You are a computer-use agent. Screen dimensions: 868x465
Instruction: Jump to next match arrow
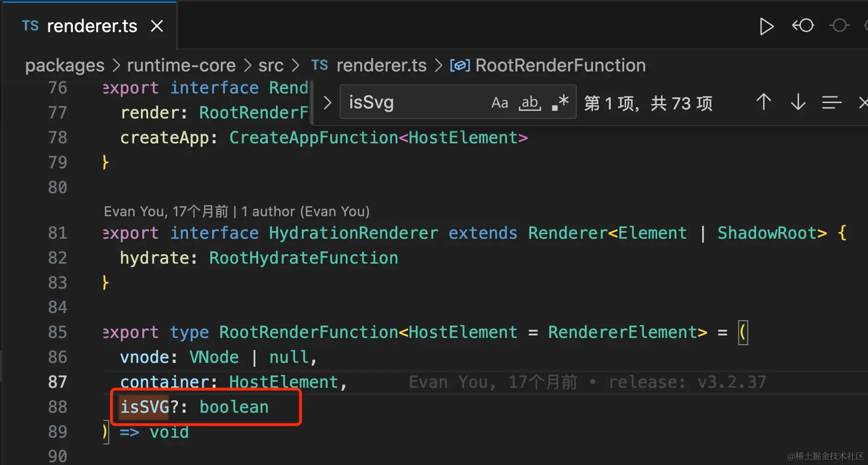[x=798, y=102]
